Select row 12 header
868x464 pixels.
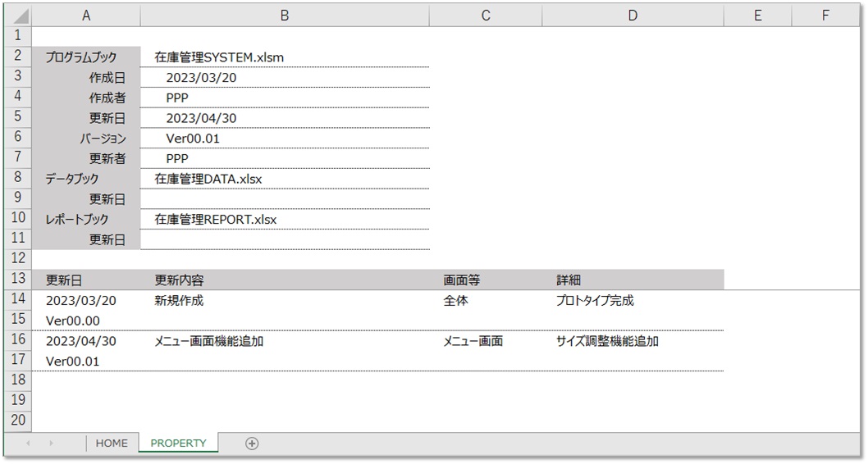[18, 258]
